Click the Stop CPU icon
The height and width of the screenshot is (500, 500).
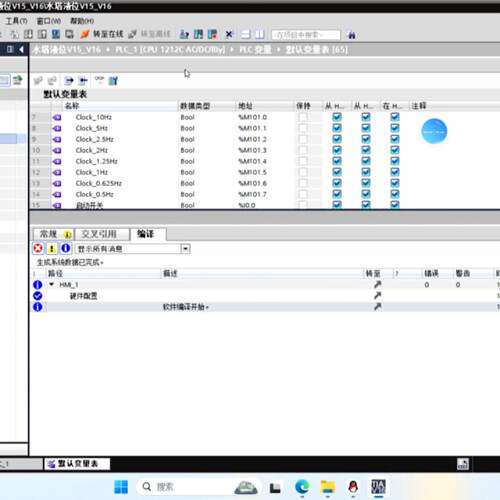click(212, 34)
